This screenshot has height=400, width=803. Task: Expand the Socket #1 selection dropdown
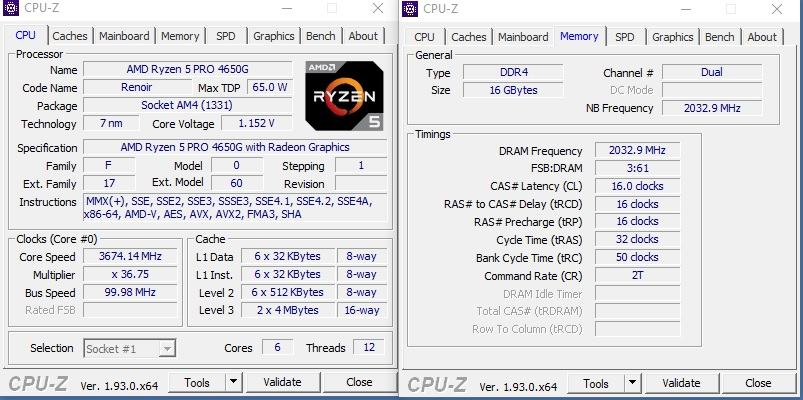click(167, 349)
